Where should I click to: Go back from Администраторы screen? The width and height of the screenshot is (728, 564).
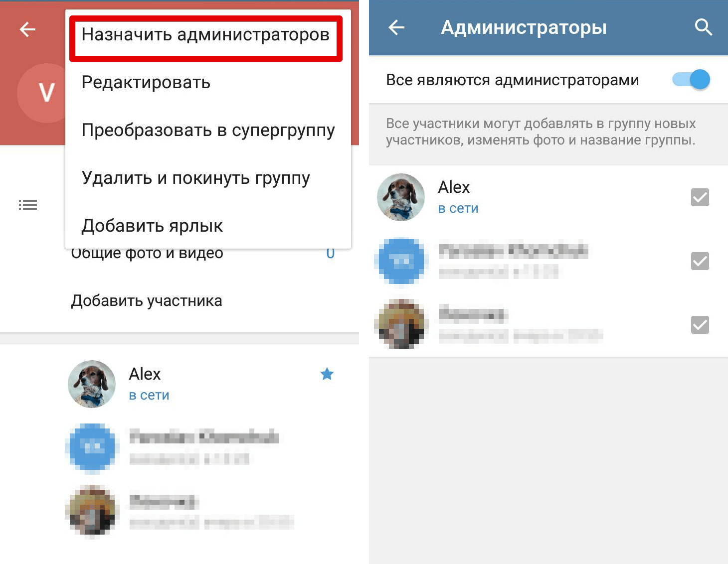(x=396, y=27)
